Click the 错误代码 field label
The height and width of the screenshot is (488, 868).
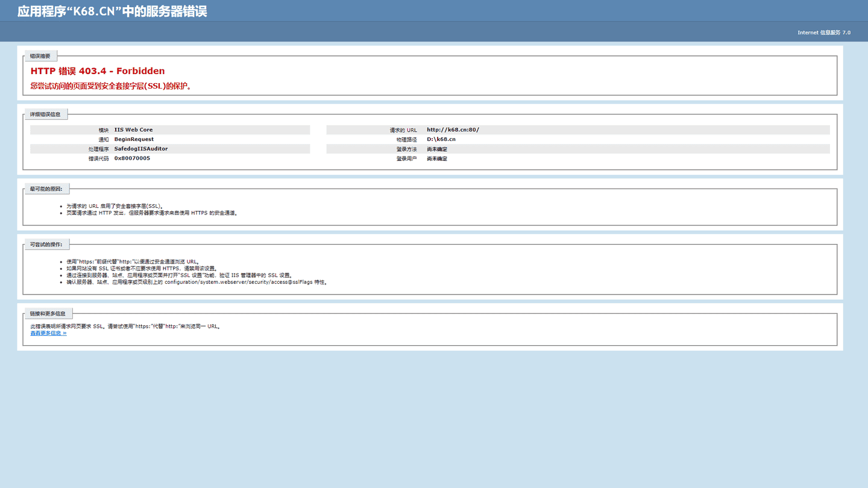pos(98,159)
